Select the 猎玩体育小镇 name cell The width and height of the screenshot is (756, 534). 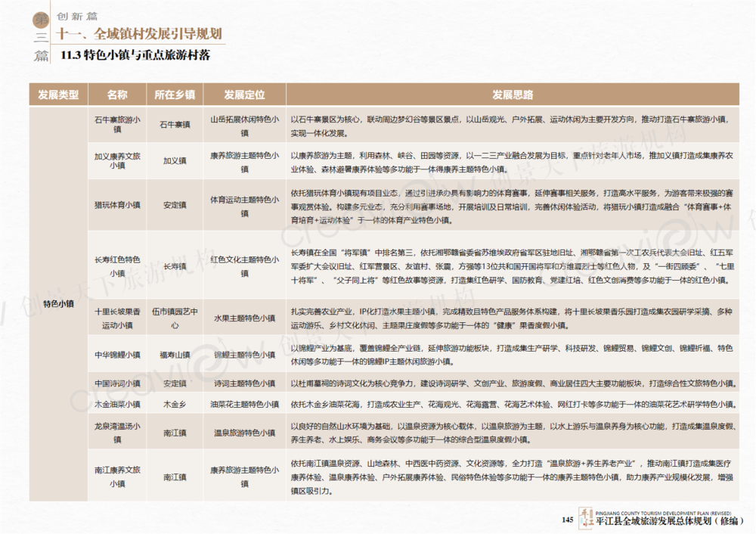click(117, 204)
